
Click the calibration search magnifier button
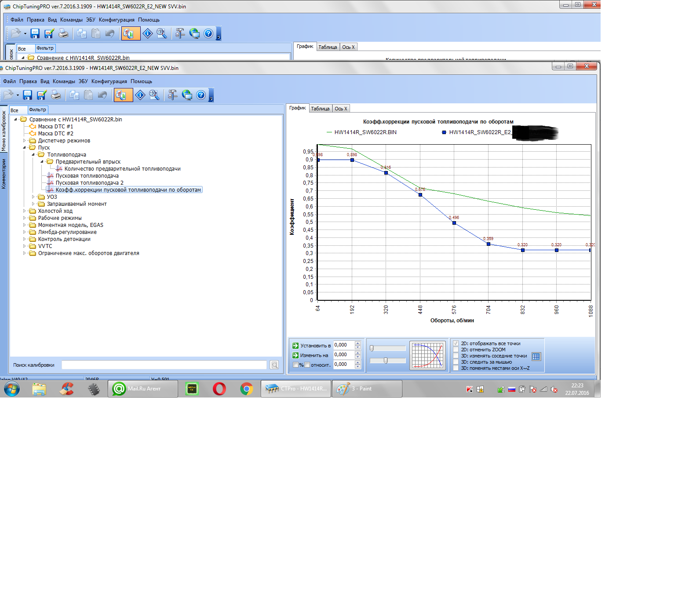[274, 365]
